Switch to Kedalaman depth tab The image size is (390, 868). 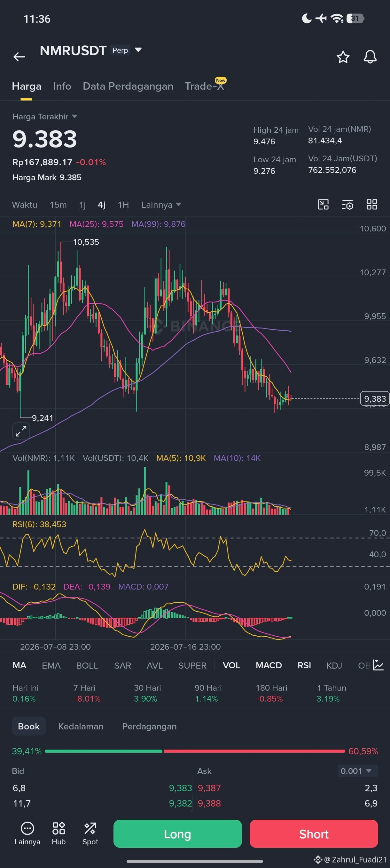click(81, 726)
